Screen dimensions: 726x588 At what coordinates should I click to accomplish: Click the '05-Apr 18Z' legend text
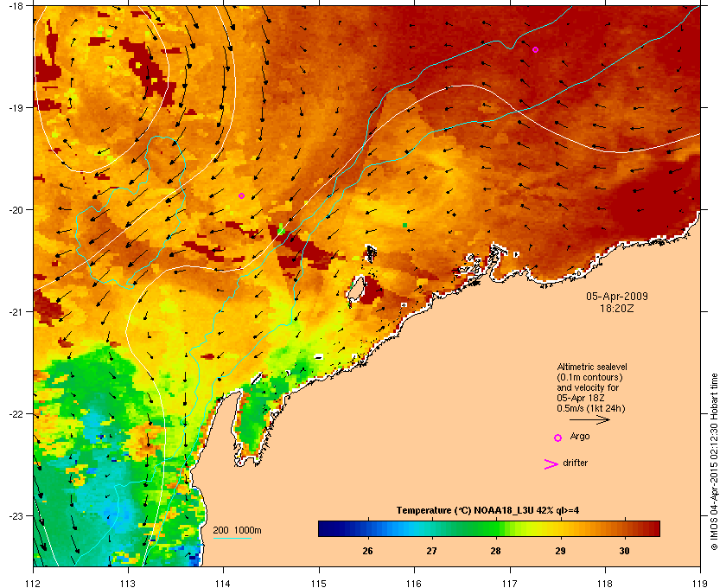tap(581, 398)
